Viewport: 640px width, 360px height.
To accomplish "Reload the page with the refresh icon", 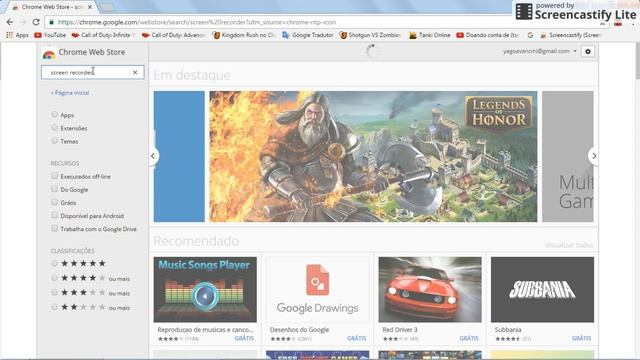I will pyautogui.click(x=36, y=22).
